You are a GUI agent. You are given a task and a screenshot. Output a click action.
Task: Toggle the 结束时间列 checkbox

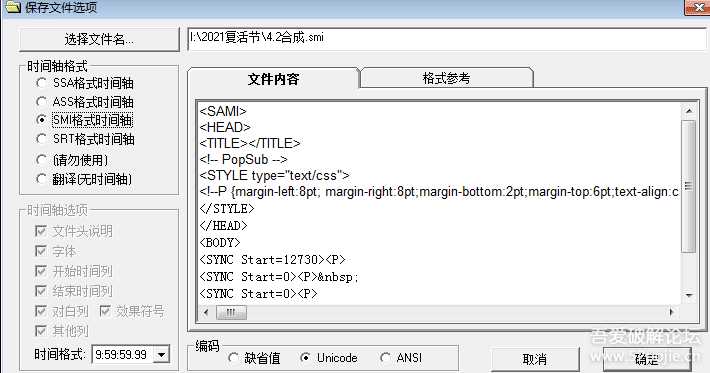click(73, 291)
